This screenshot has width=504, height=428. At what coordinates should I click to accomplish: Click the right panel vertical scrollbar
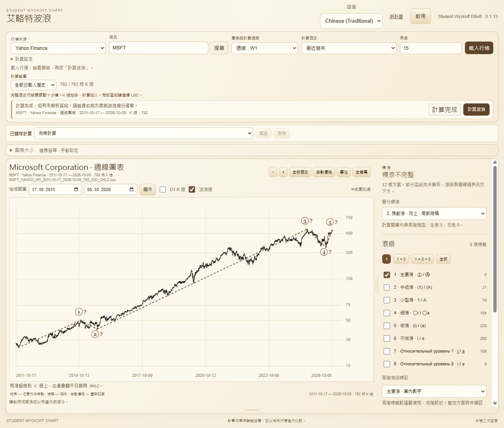pos(495,239)
